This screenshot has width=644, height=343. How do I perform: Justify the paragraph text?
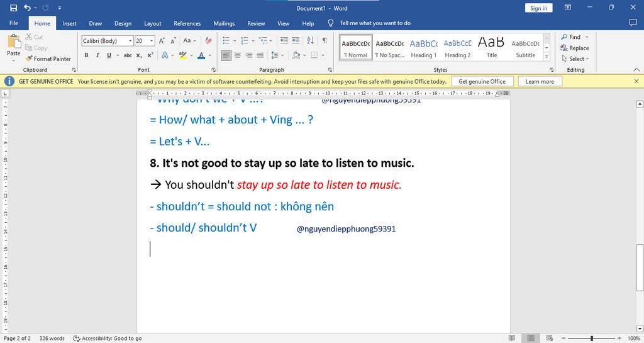260,55
